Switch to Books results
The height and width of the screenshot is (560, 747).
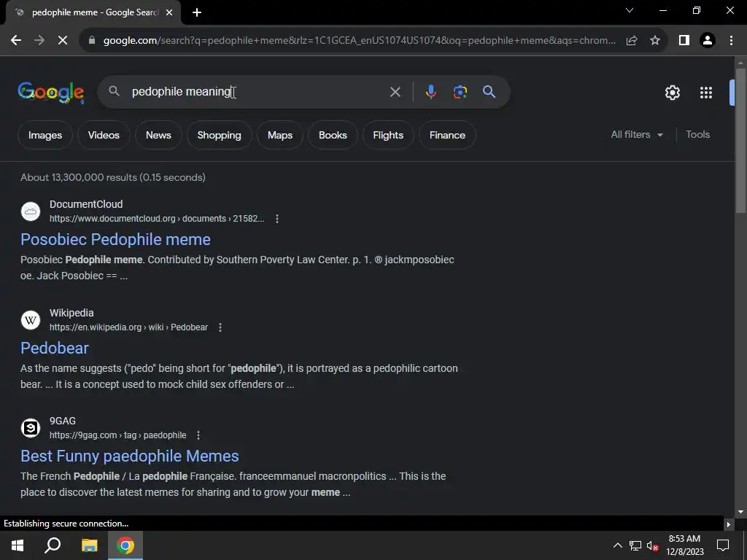click(333, 135)
